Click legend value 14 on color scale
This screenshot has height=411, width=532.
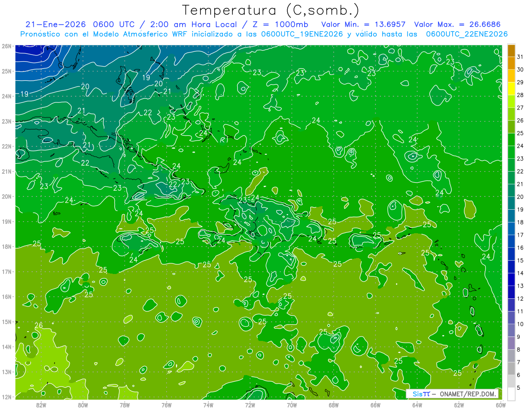coord(520,273)
